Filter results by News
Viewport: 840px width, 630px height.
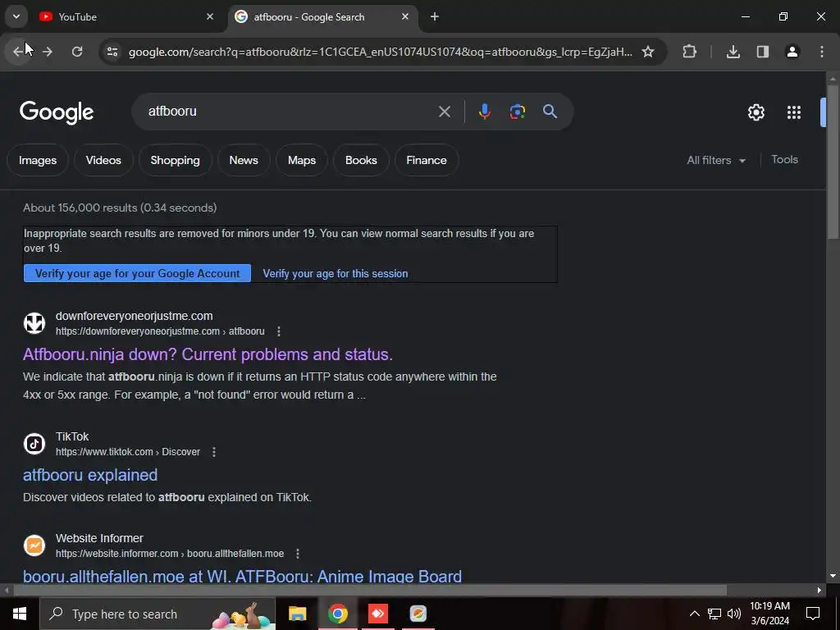coord(244,160)
